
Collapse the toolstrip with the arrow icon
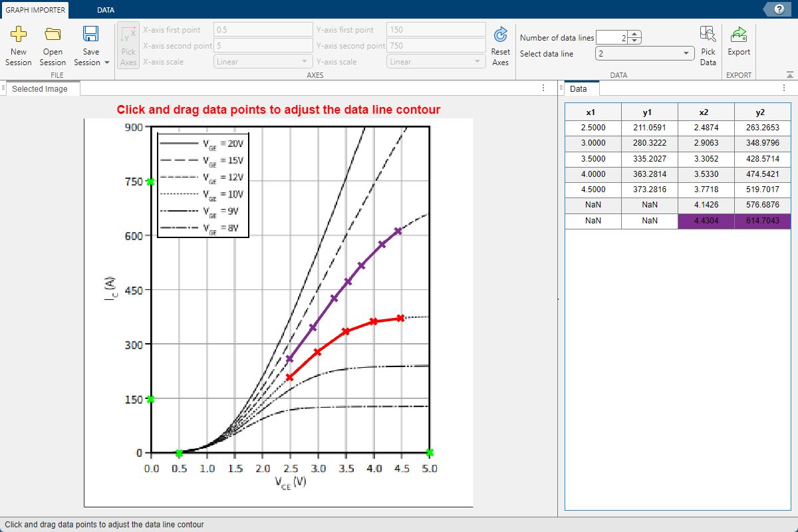789,75
